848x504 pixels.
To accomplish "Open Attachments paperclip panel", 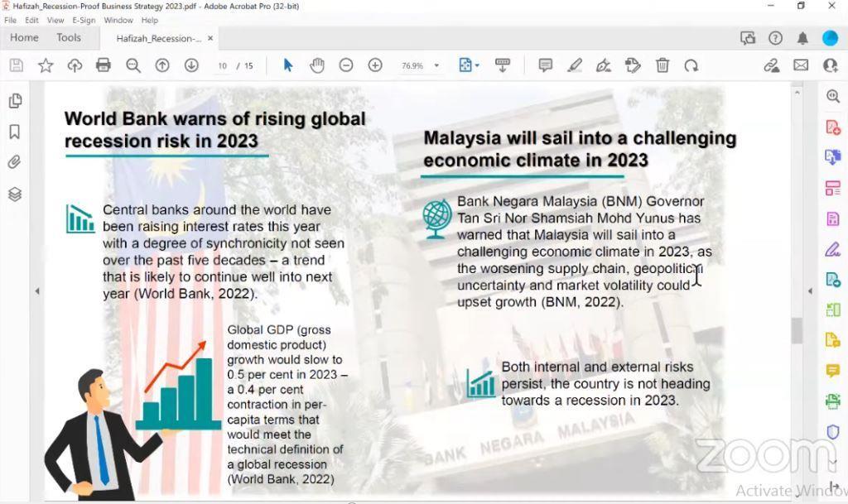I will tap(15, 162).
